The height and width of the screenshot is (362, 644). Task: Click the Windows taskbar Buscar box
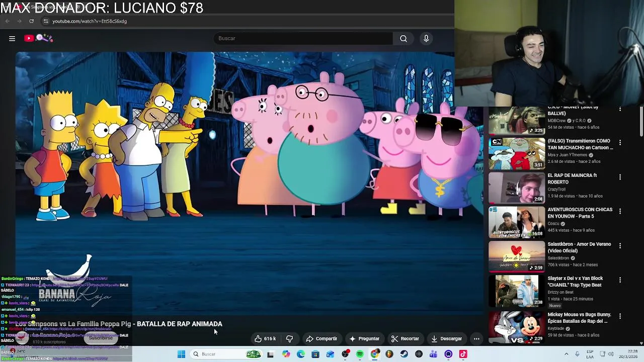226,354
